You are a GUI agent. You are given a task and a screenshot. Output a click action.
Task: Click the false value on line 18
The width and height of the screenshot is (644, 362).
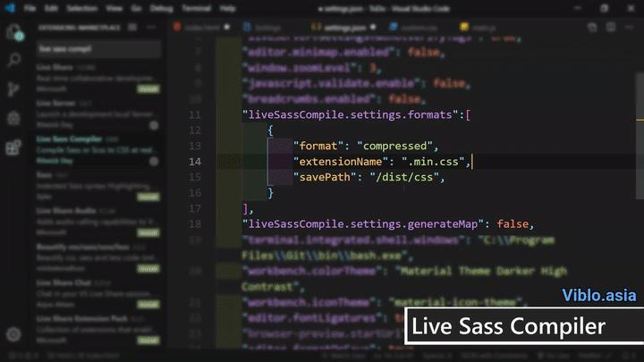click(513, 224)
